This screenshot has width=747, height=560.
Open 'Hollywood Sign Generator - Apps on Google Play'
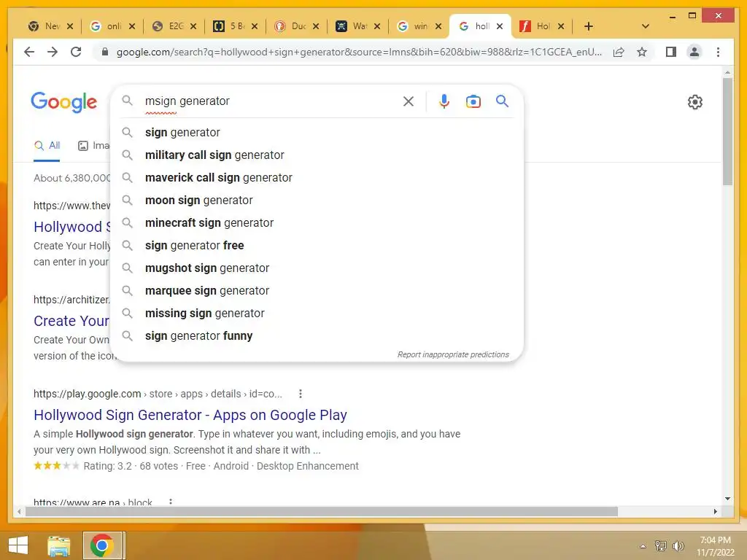pyautogui.click(x=190, y=415)
